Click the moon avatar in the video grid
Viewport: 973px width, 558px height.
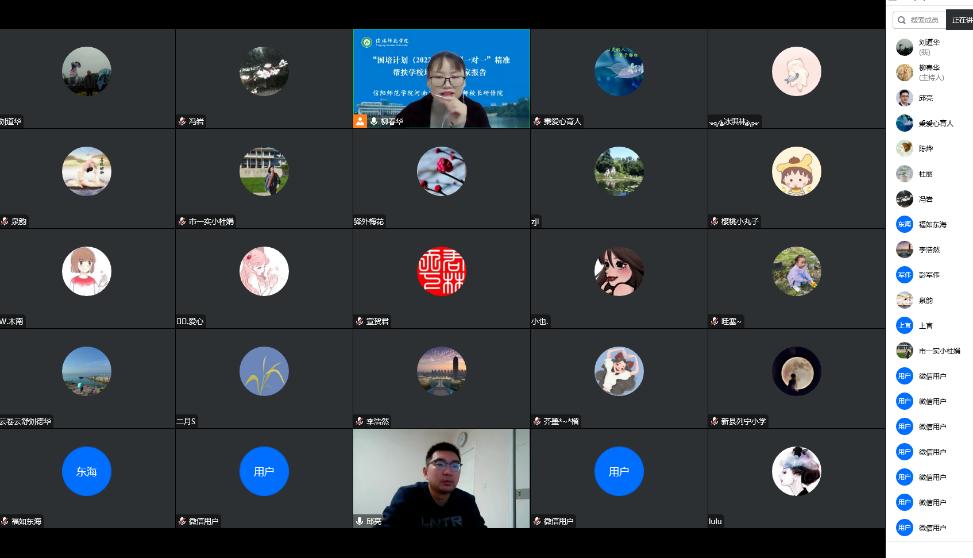(796, 371)
